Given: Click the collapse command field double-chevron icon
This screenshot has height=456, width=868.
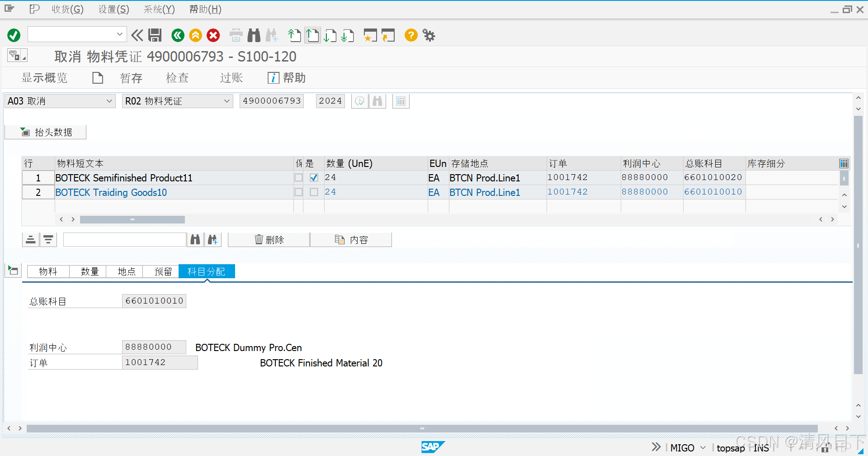Looking at the screenshot, I should click(x=137, y=35).
